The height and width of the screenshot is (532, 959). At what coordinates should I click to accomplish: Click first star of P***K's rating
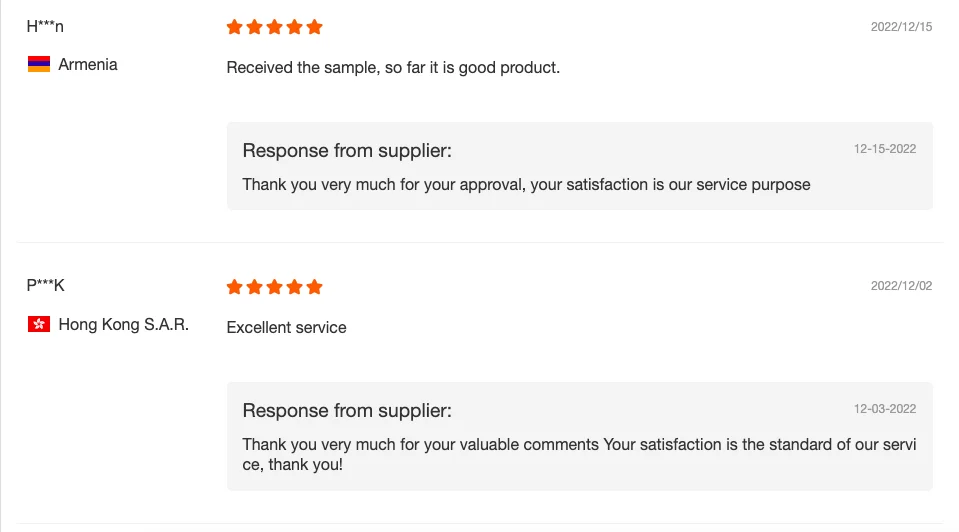point(235,287)
